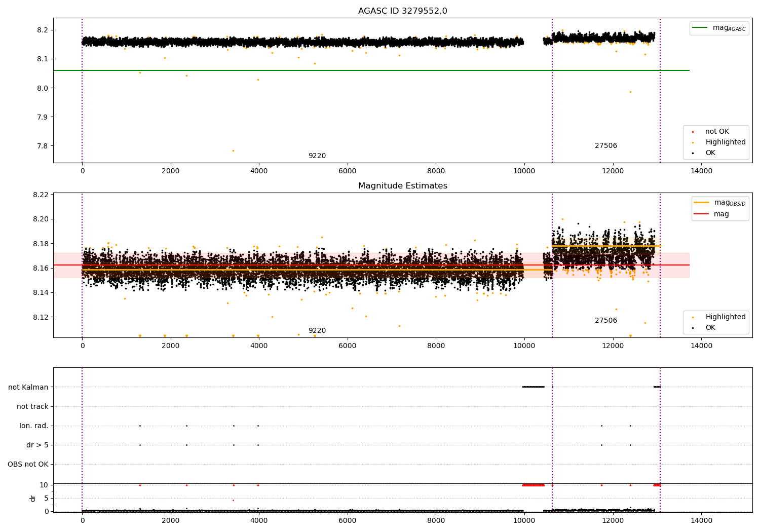Click the "8.18" y-tick in middle plot

click(41, 244)
